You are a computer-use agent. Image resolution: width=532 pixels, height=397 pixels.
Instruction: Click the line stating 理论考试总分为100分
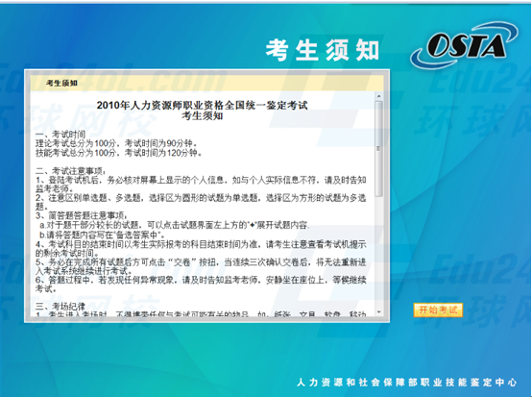click(116, 143)
